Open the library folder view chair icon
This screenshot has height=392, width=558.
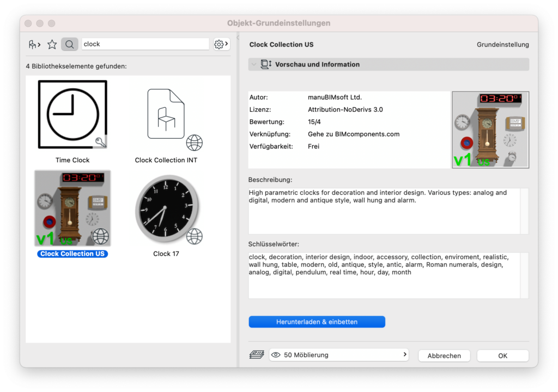pos(34,45)
